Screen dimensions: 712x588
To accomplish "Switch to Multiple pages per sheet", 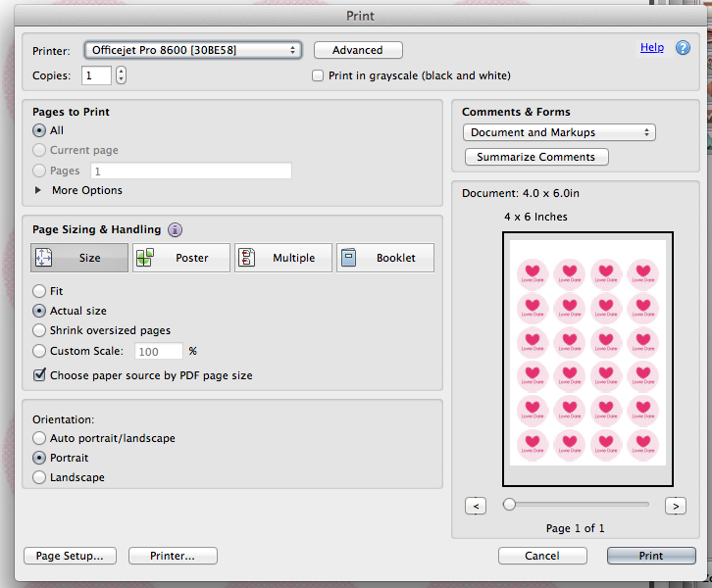I will tap(283, 258).
